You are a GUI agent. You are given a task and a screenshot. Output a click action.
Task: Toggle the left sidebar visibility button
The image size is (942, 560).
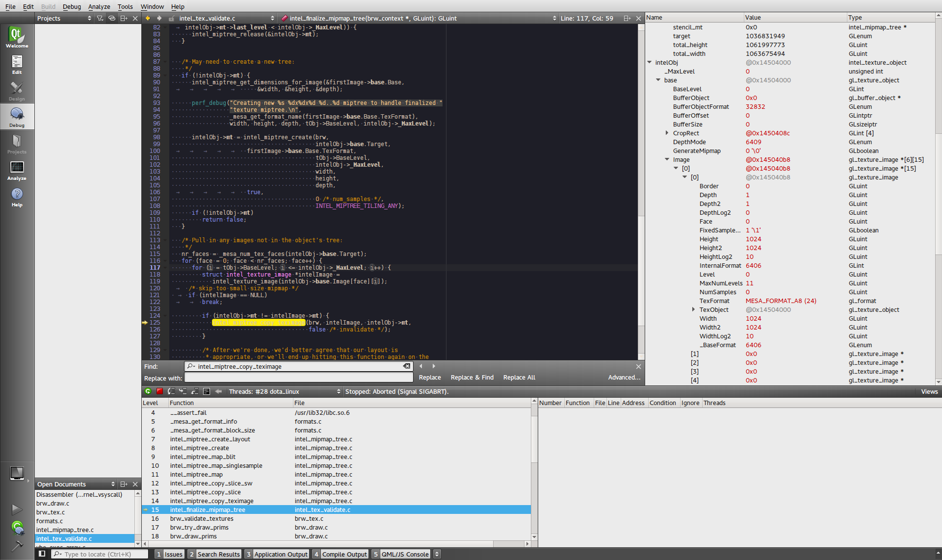click(x=42, y=554)
